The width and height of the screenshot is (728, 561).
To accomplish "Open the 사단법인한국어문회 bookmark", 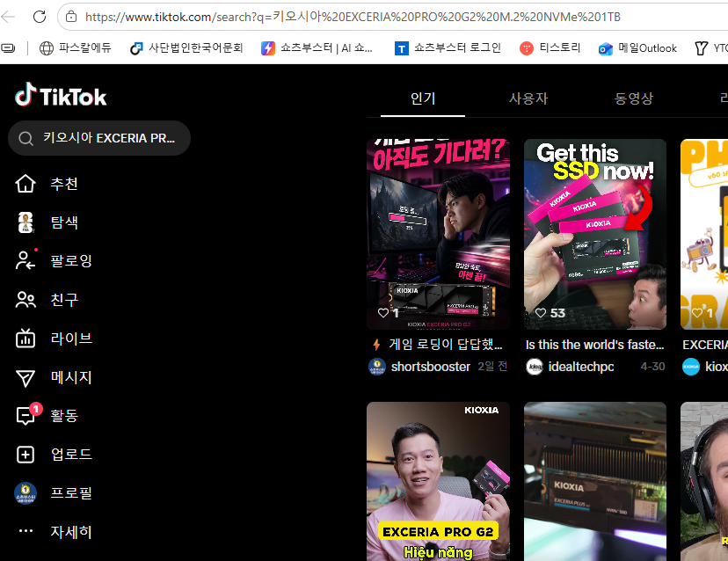I will click(x=186, y=47).
